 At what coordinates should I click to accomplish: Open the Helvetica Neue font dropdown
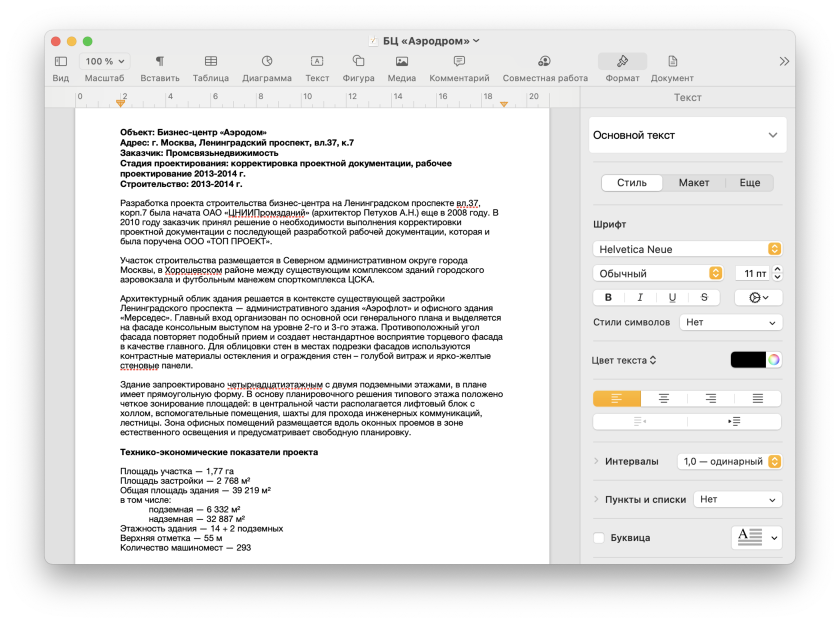(687, 249)
